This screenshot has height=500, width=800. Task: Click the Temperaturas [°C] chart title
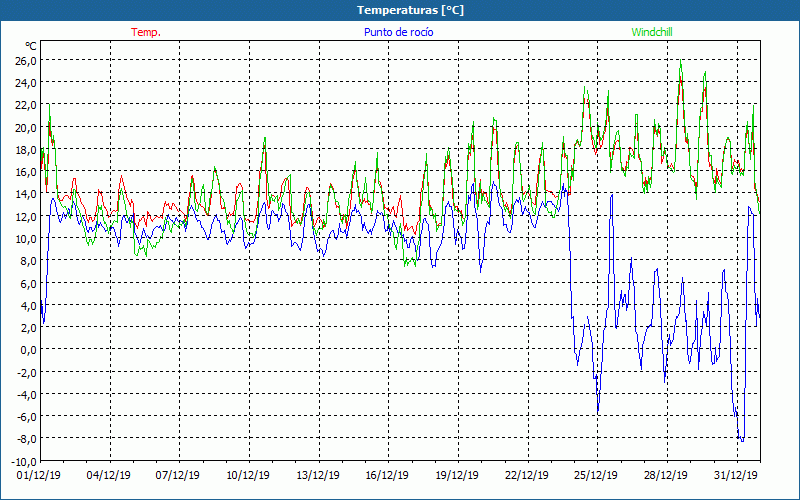click(410, 10)
